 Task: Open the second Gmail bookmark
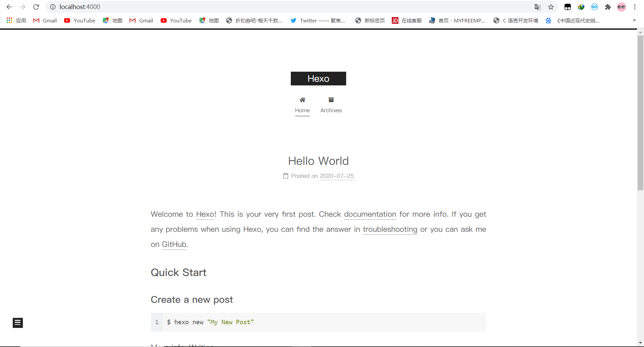pos(141,20)
